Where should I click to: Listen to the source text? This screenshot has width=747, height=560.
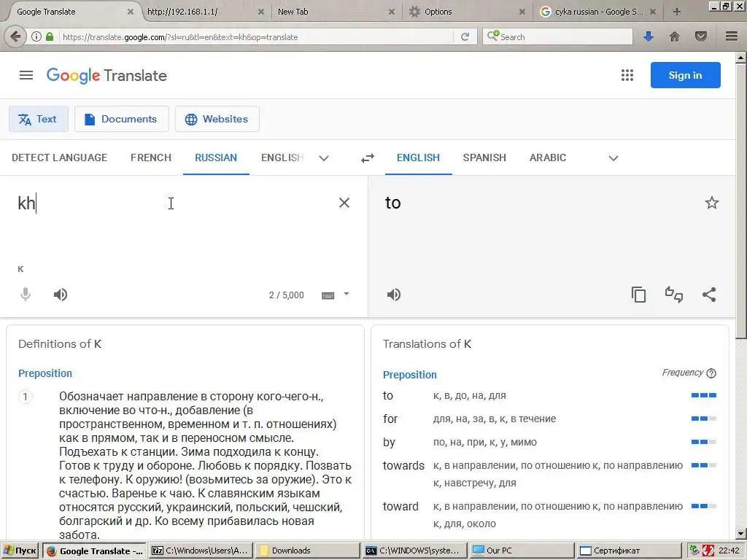tap(61, 295)
